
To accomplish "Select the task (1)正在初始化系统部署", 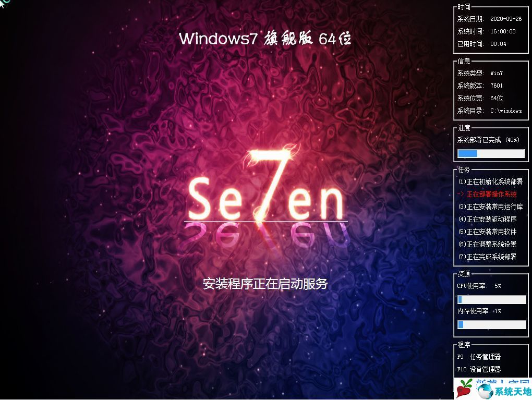I will pos(491,182).
